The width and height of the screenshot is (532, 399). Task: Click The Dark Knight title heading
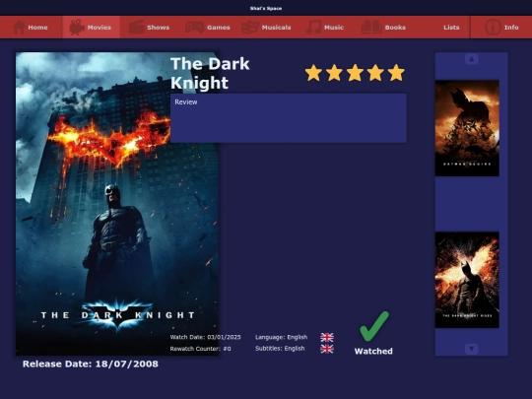coord(210,73)
